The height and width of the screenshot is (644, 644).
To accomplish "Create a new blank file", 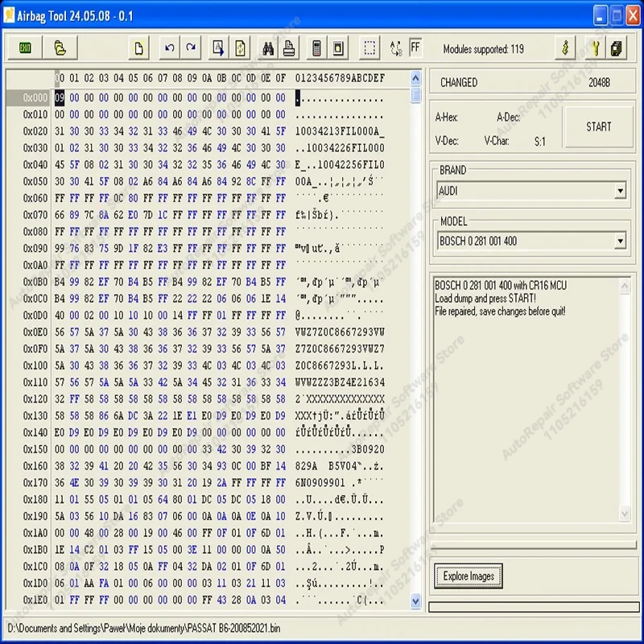I will [x=139, y=48].
